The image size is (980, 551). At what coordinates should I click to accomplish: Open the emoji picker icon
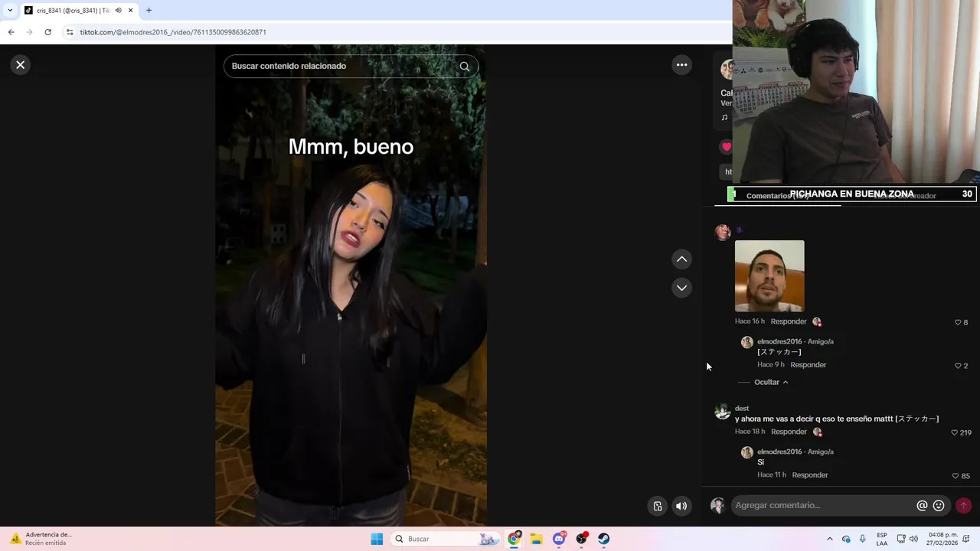(939, 506)
